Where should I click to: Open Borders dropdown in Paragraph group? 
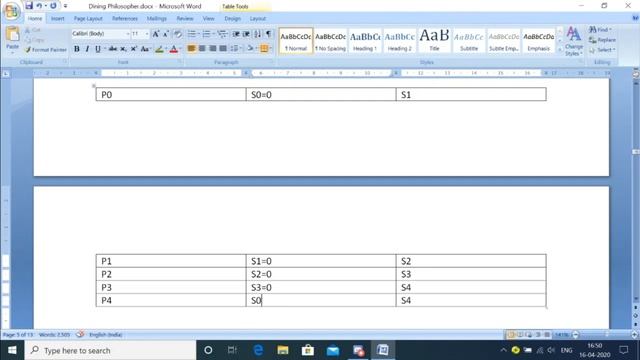click(x=271, y=49)
